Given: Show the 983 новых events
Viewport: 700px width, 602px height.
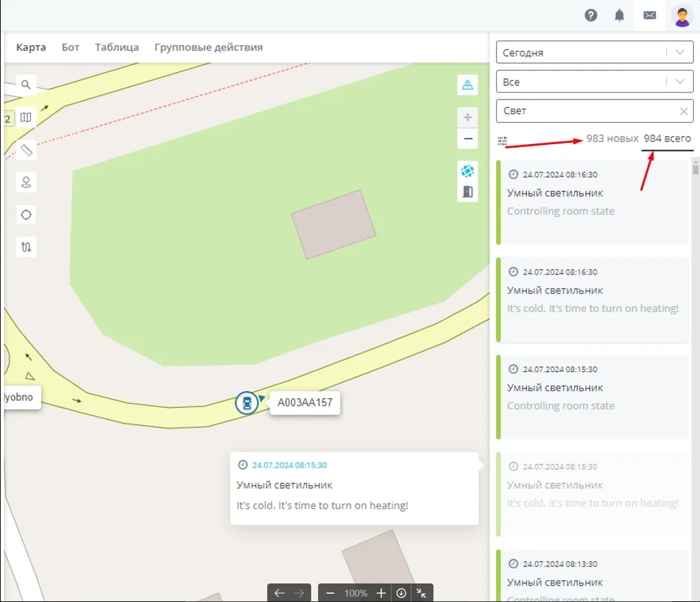Looking at the screenshot, I should point(612,139).
